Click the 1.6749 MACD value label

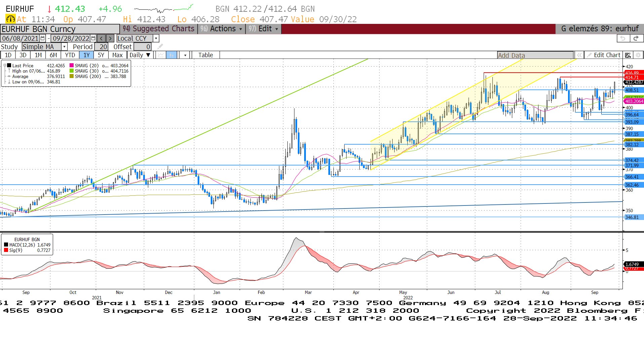(634, 264)
